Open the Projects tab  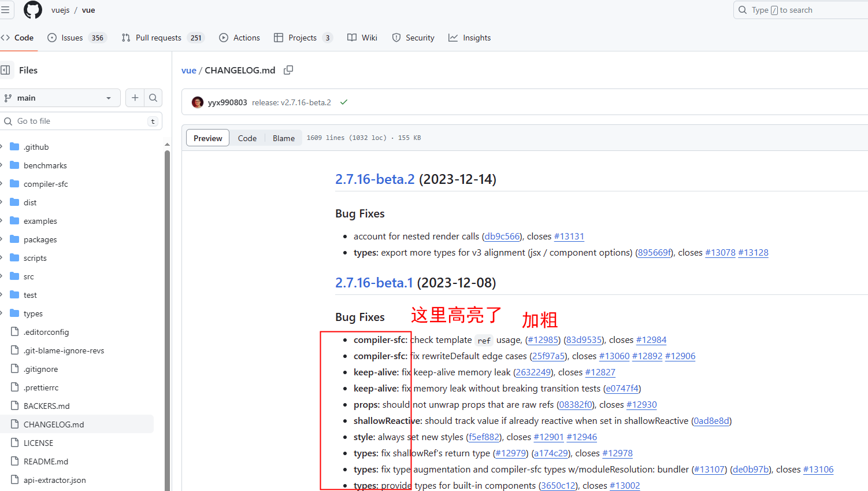tap(303, 38)
